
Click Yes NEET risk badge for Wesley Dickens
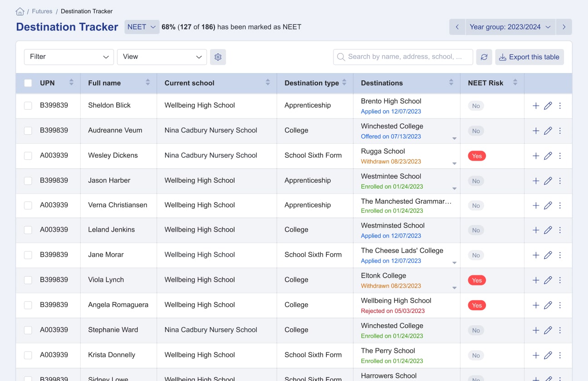point(477,156)
